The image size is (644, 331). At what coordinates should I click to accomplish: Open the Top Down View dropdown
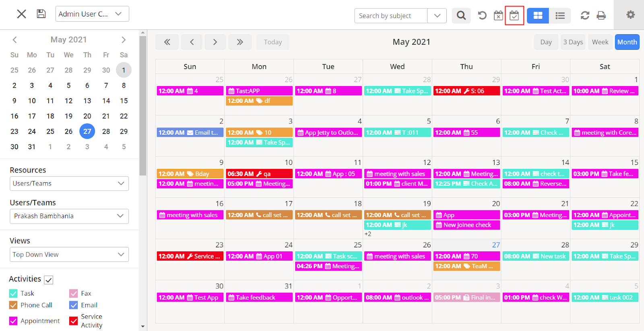69,255
